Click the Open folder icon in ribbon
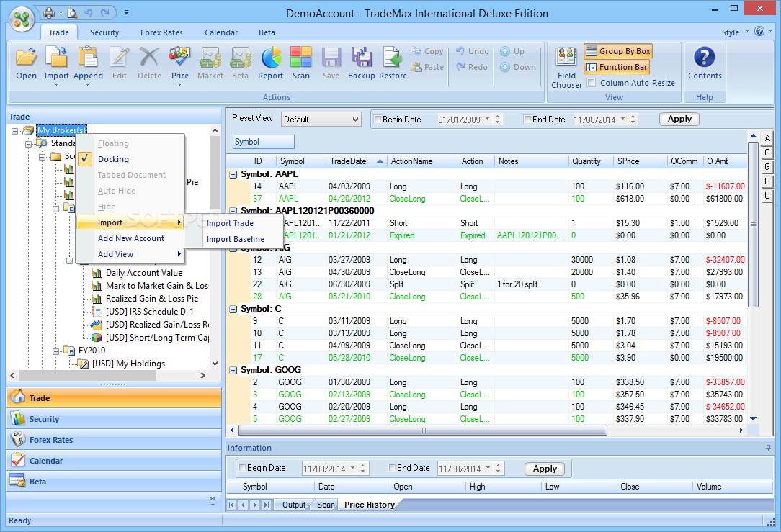Screen dimensions: 781x532 coord(26,57)
